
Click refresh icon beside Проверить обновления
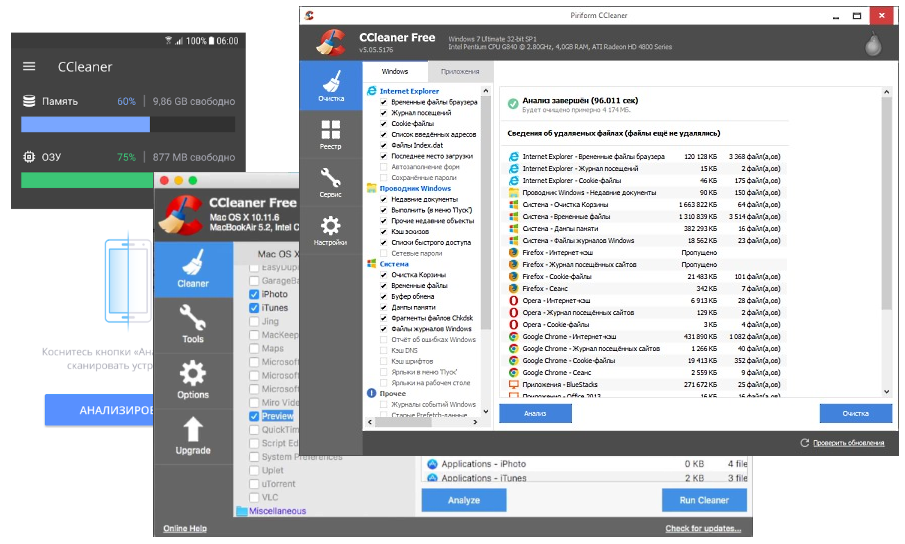(805, 442)
